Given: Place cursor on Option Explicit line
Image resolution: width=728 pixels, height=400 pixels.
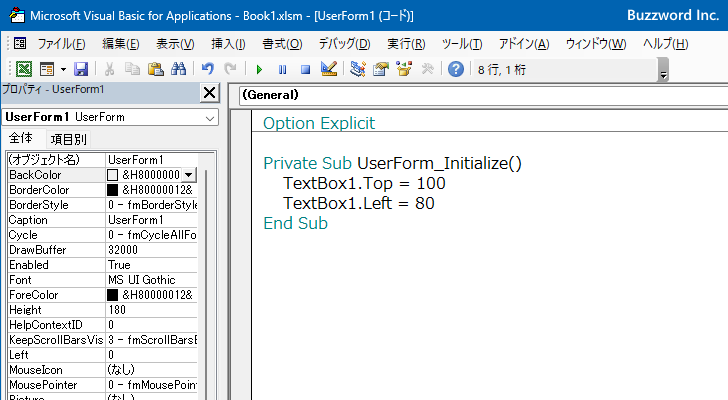Looking at the screenshot, I should click(x=319, y=123).
